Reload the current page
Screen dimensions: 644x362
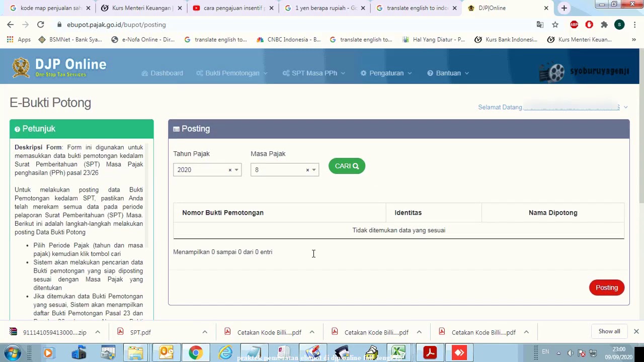pos(40,25)
